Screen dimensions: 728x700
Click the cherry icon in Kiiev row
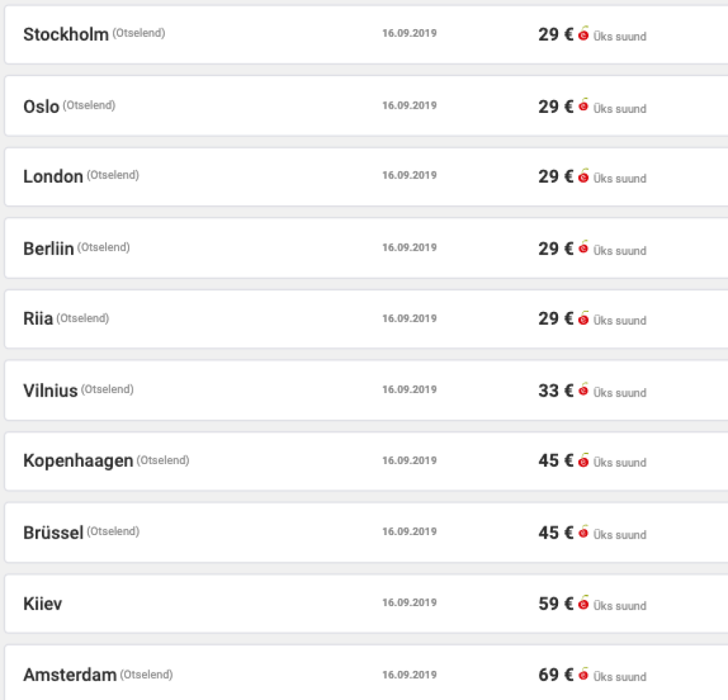pos(584,603)
